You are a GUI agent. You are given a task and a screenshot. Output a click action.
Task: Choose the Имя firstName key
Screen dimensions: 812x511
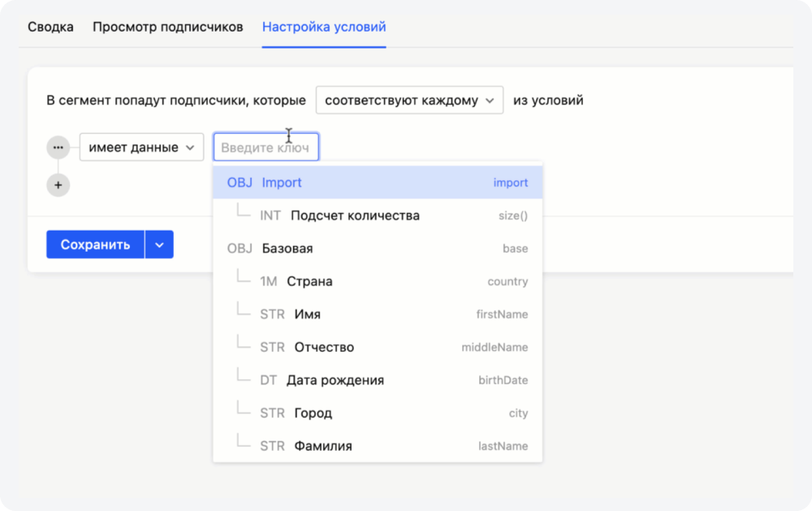307,314
